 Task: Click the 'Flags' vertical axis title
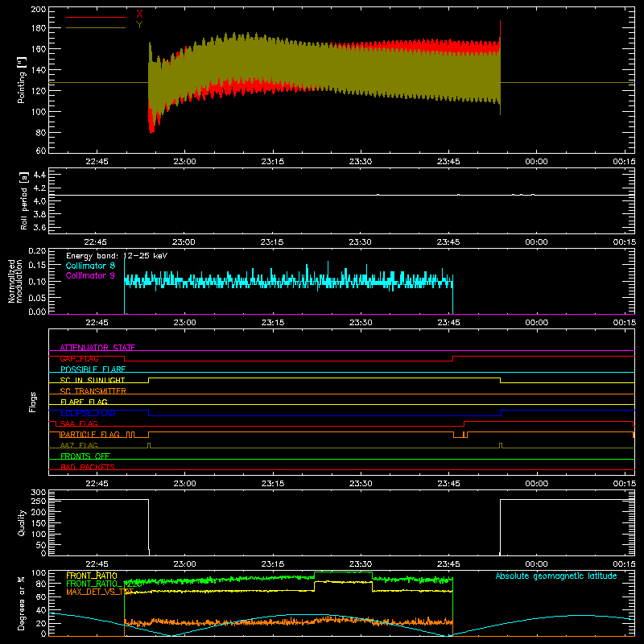coord(32,402)
